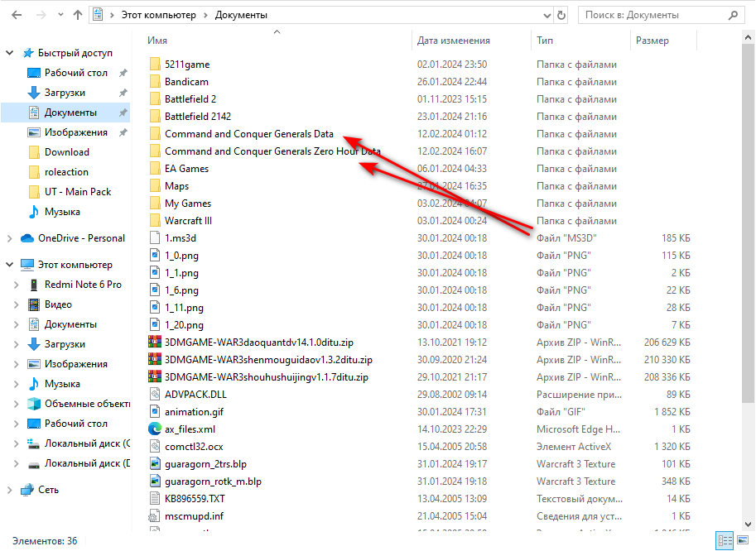
Task: Expand Сеть network node
Action: coord(10,490)
